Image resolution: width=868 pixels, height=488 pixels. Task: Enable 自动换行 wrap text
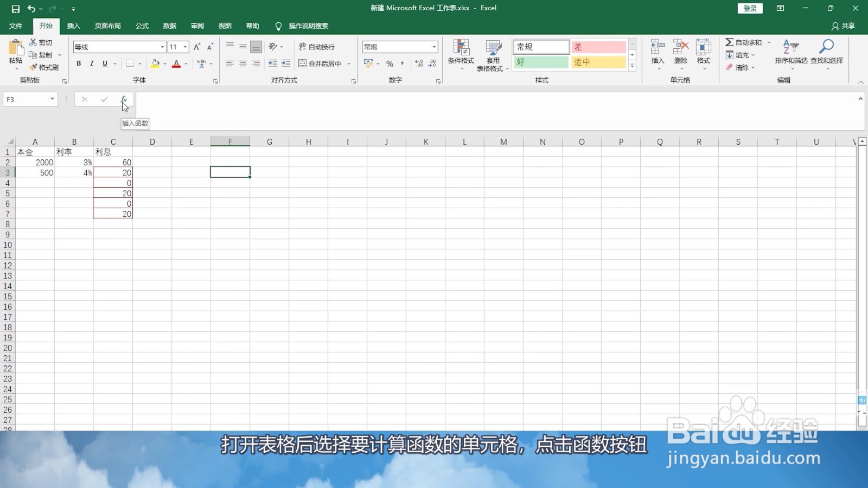coord(317,47)
